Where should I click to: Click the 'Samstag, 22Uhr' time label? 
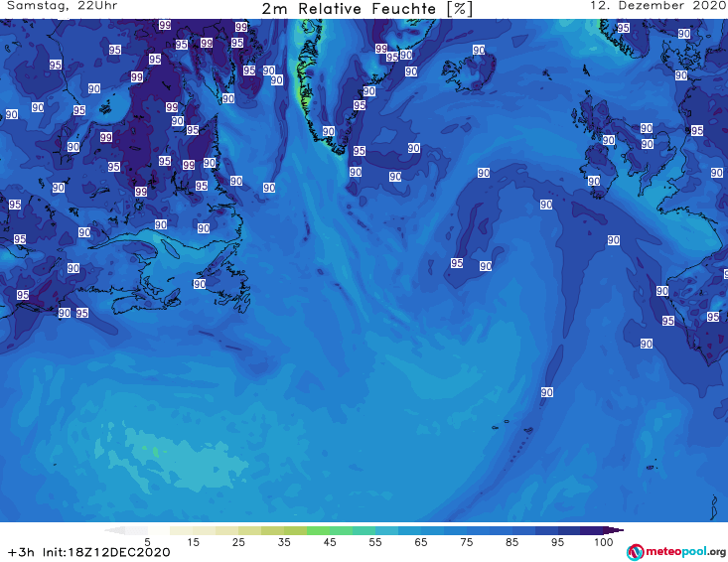click(x=63, y=6)
